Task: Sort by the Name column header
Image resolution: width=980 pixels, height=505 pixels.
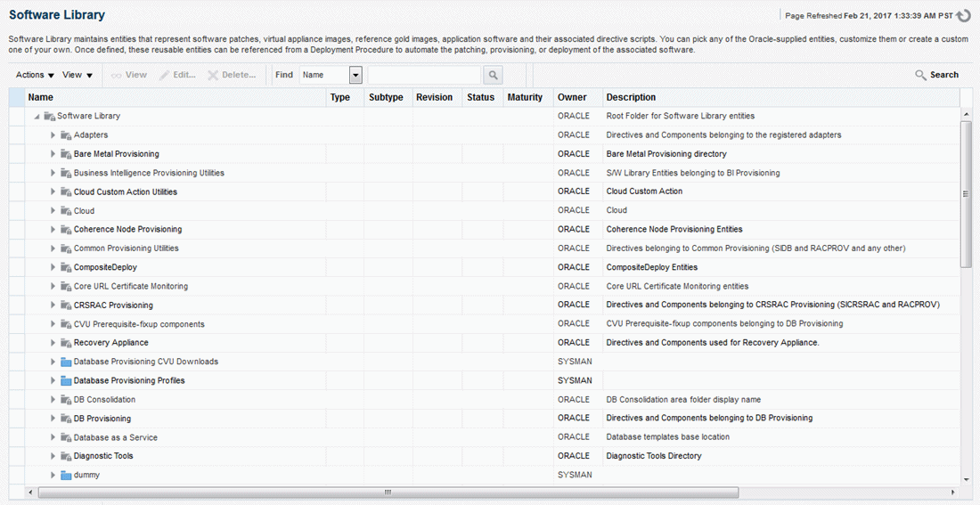Action: click(175, 97)
